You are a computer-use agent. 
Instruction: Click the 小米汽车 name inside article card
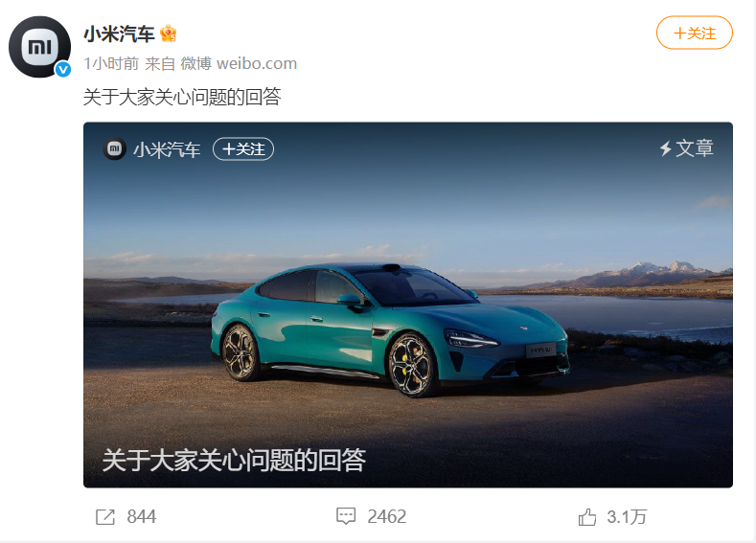coord(167,149)
